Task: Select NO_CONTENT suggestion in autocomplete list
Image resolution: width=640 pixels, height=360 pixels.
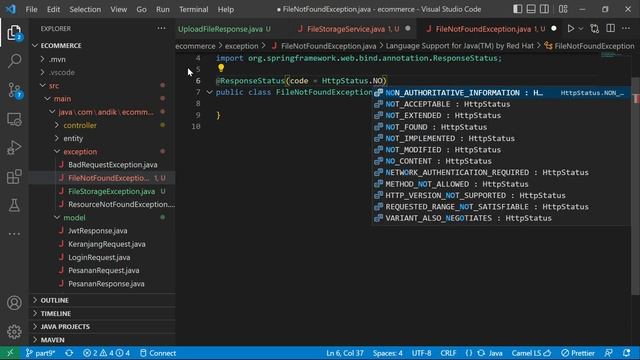Action: pos(501,161)
